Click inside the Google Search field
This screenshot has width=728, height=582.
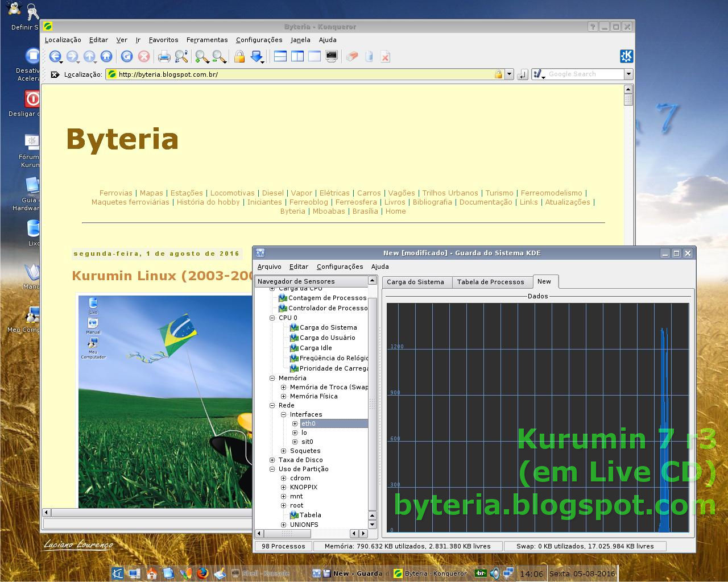(x=580, y=74)
